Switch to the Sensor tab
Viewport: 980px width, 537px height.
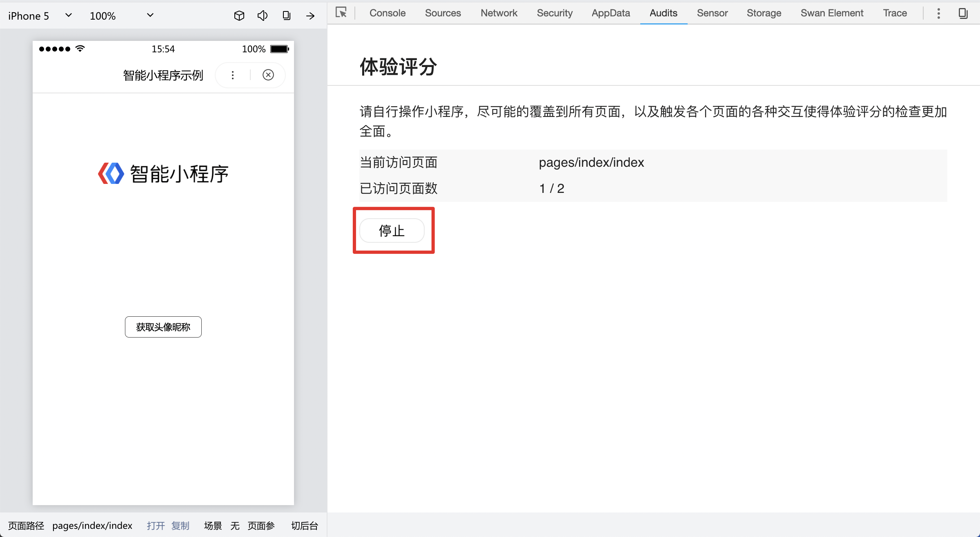[712, 13]
